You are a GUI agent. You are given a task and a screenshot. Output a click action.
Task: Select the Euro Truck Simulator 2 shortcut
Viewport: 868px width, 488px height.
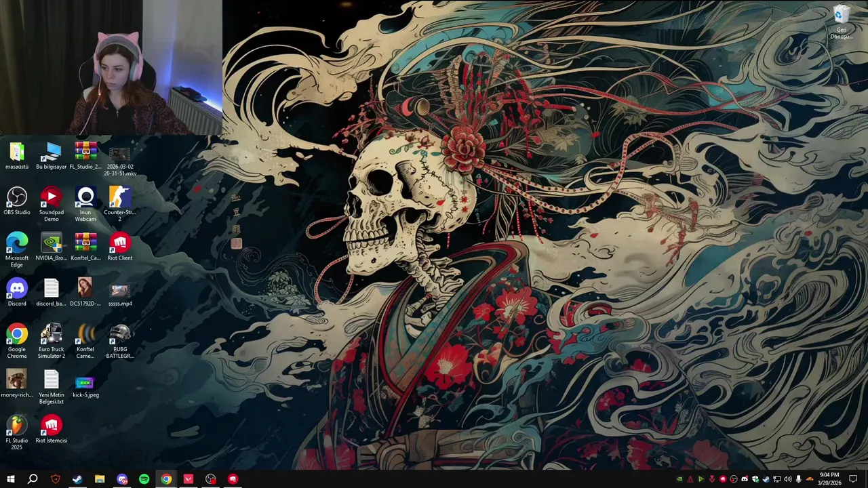52,341
